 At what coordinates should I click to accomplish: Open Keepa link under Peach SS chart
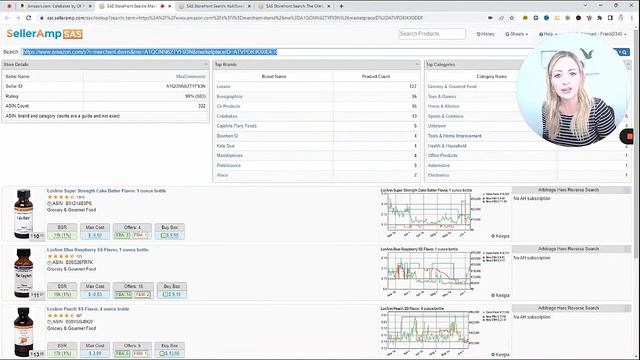(500, 354)
